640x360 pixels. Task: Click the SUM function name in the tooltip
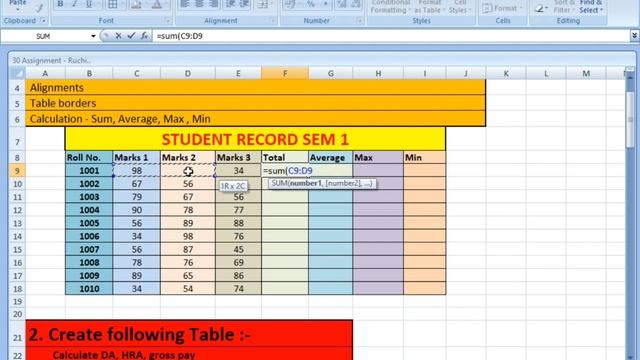(280, 183)
